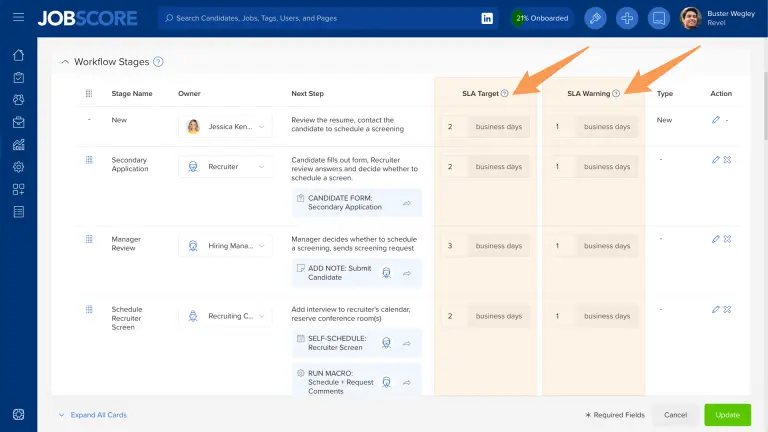
Task: Edit the Schedule Recruiter Screen stage
Action: pyautogui.click(x=716, y=310)
